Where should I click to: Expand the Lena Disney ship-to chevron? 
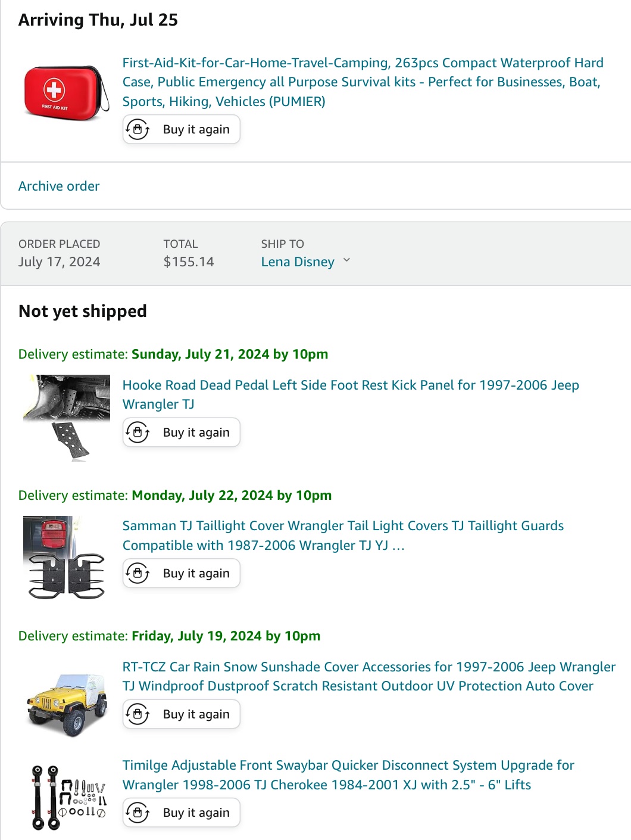(347, 260)
